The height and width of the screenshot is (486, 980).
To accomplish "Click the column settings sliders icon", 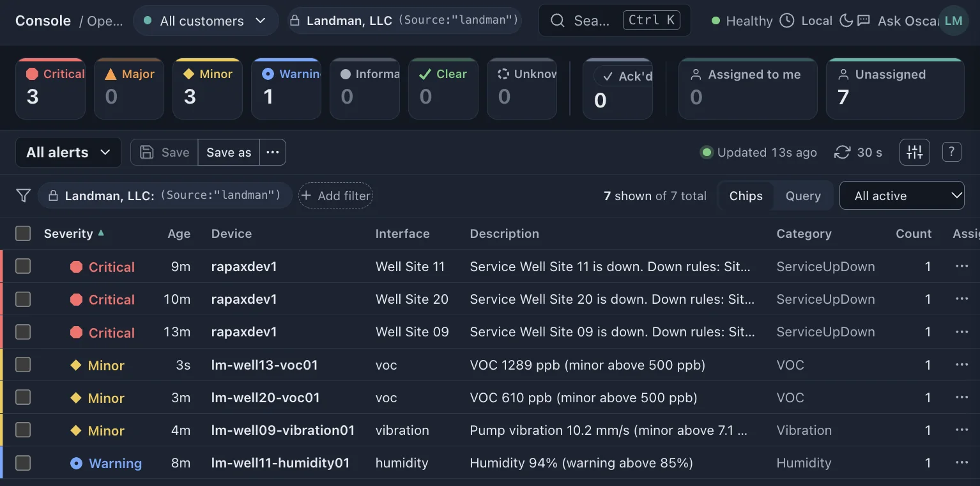I will tap(914, 152).
